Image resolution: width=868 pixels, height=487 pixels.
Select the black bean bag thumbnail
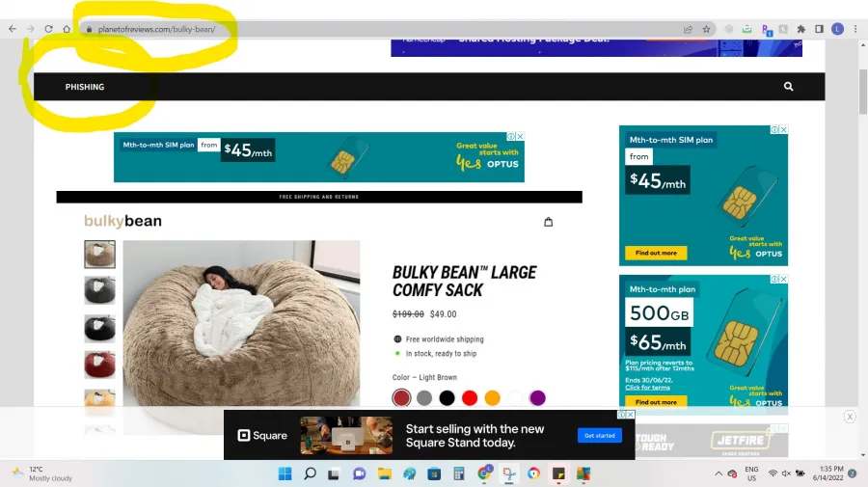[99, 328]
